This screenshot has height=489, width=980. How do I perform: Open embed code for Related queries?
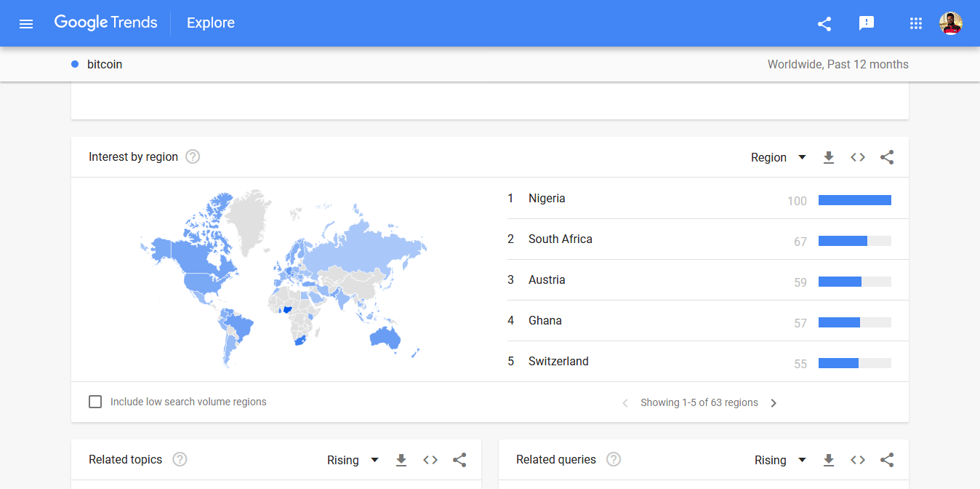[858, 460]
